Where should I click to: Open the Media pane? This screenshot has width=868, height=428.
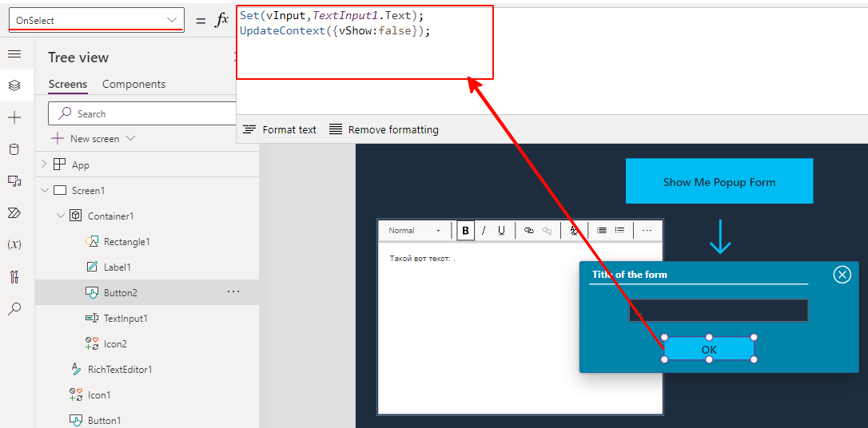(14, 181)
